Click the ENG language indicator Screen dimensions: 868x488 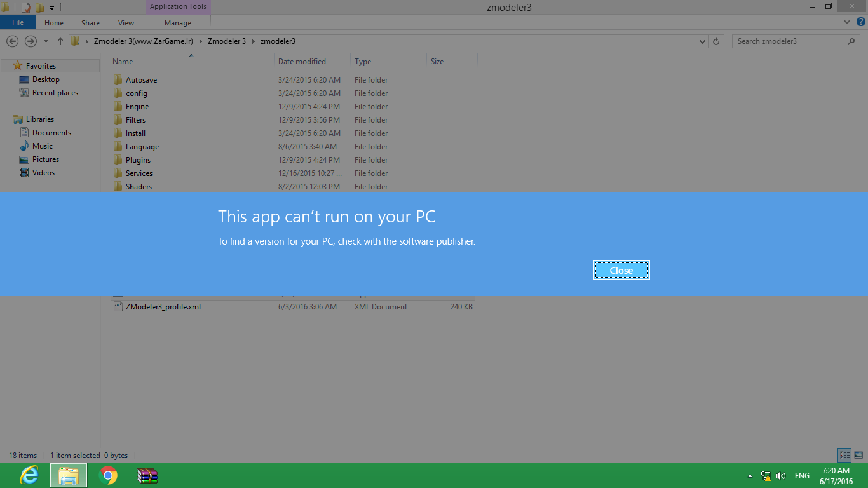(x=802, y=475)
